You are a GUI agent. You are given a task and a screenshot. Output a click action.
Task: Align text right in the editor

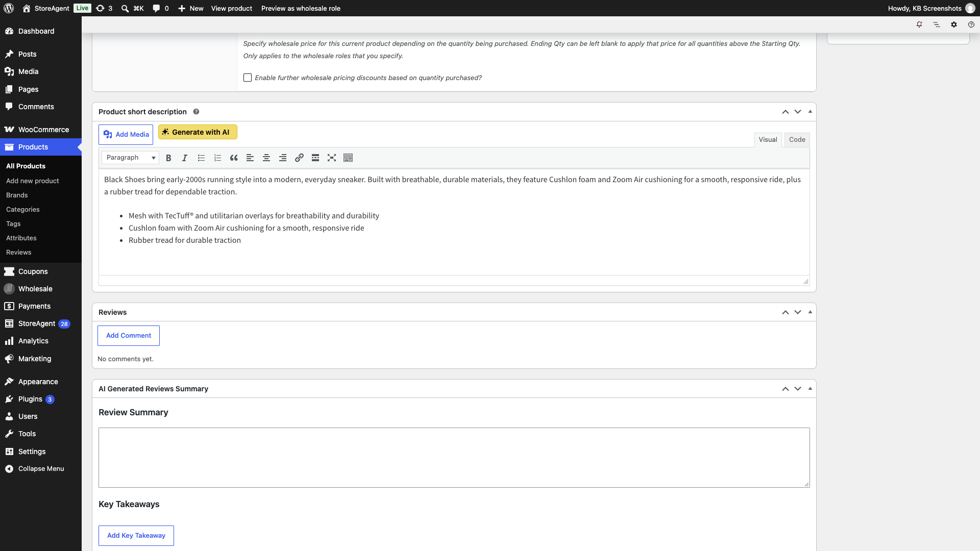coord(283,158)
